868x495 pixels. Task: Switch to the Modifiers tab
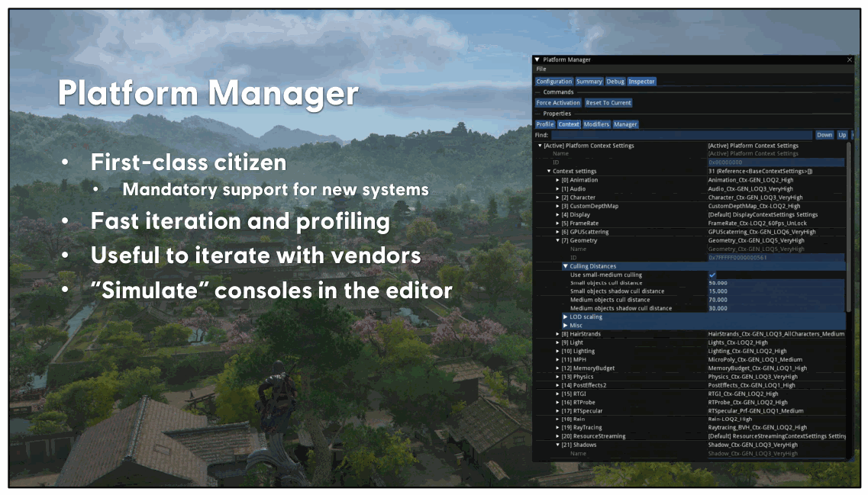pos(596,124)
